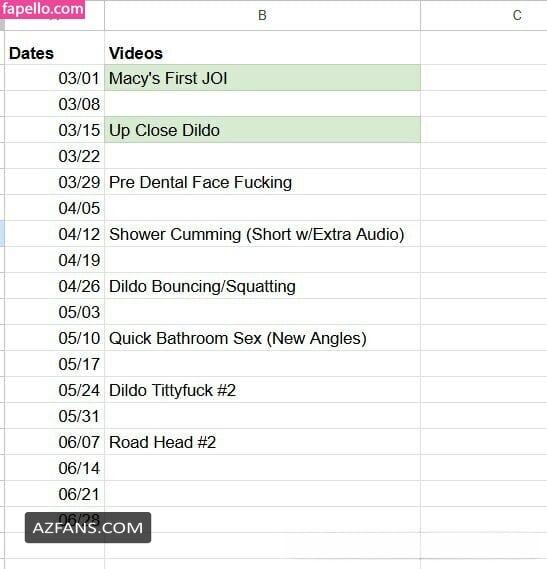This screenshot has width=547, height=569.
Task: Select the empty video cell for 06/14
Action: [x=262, y=468]
